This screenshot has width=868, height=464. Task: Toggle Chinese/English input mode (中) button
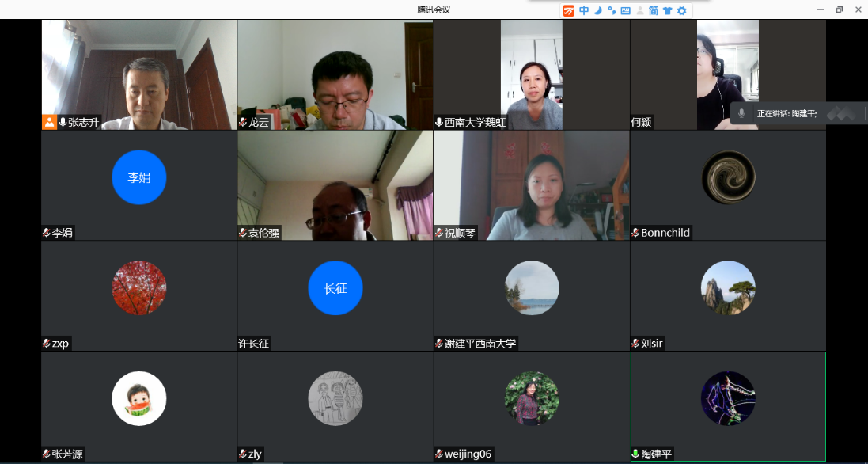(584, 10)
